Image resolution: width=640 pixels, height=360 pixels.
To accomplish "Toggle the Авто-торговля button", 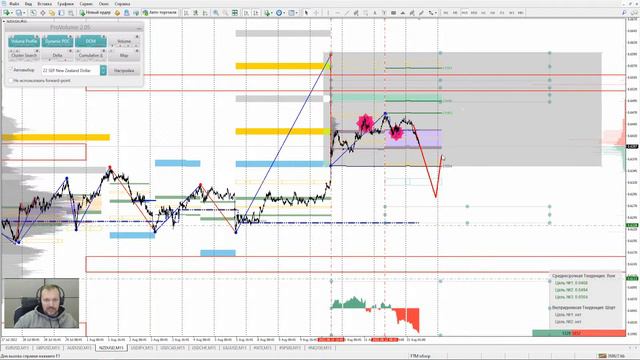I will pos(160,13).
